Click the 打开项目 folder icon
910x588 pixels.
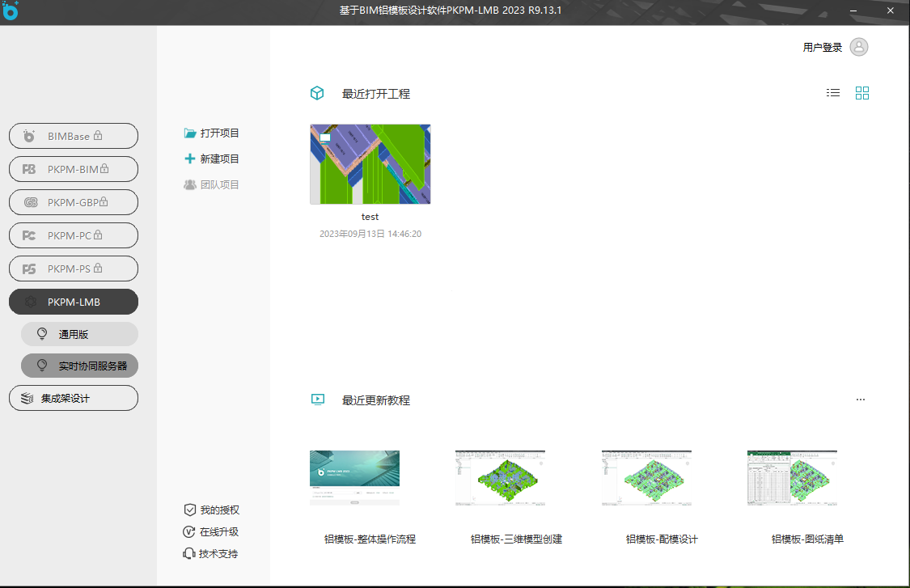click(190, 133)
